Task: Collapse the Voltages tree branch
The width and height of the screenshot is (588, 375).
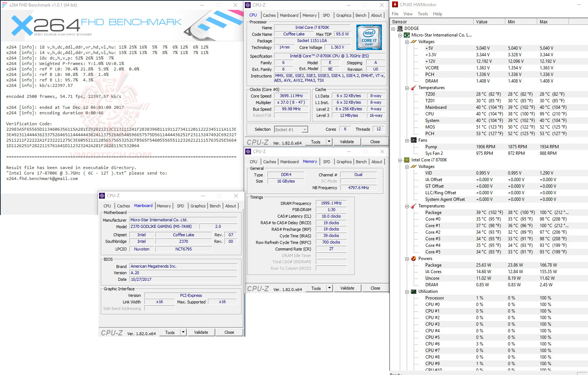Action: point(407,41)
